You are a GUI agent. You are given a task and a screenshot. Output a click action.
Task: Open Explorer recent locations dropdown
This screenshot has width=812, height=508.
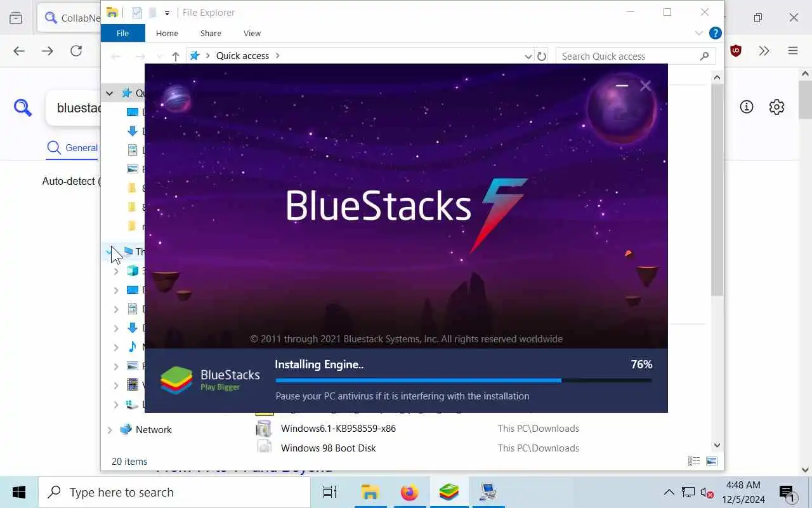tap(159, 56)
